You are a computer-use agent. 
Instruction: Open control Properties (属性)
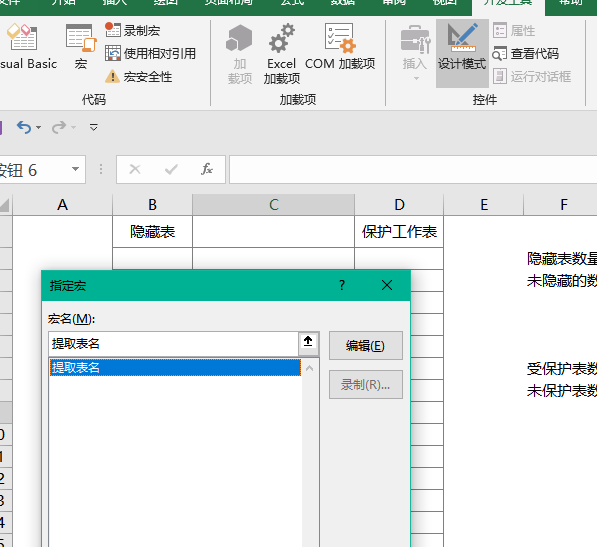(514, 30)
